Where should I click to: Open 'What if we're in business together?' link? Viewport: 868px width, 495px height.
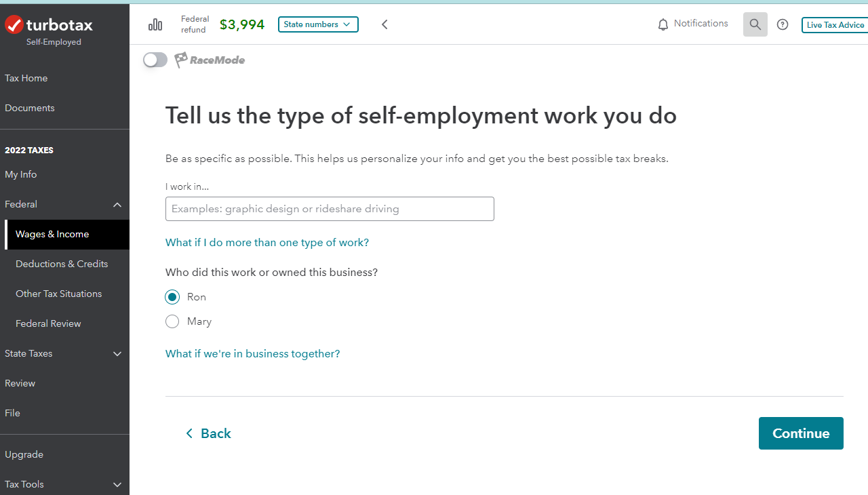(x=253, y=353)
